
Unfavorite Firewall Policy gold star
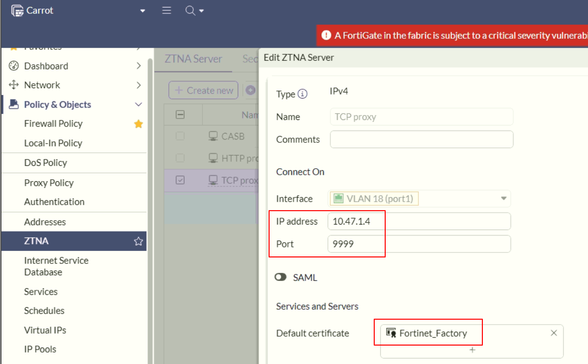[139, 123]
